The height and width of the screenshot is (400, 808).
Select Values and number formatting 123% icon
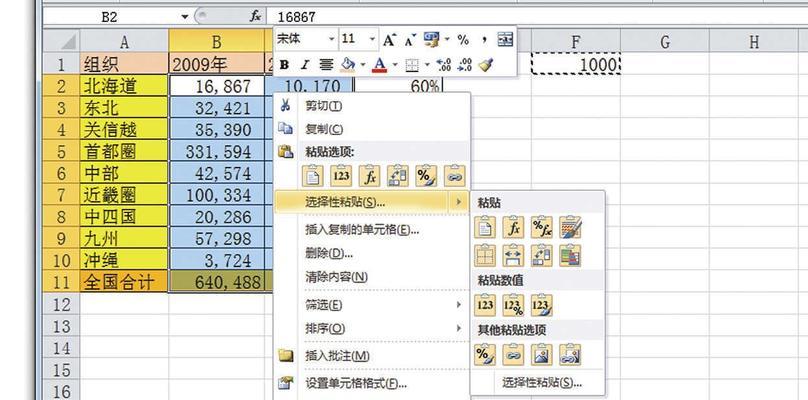coord(513,305)
